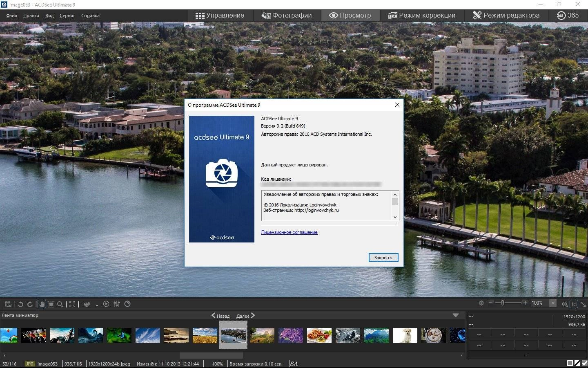Screen dimensions: 588x368
Task: Open the 365 mode tab
Action: (568, 16)
